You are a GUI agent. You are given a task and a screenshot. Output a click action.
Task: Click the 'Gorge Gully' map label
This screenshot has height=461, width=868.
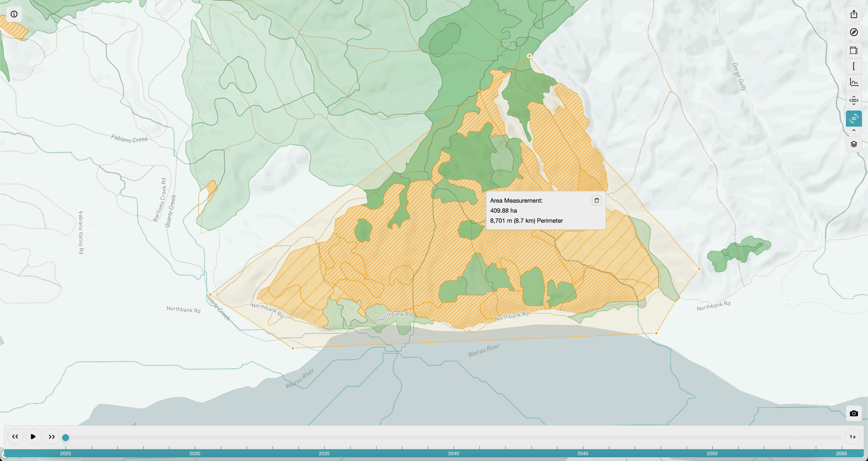point(739,77)
